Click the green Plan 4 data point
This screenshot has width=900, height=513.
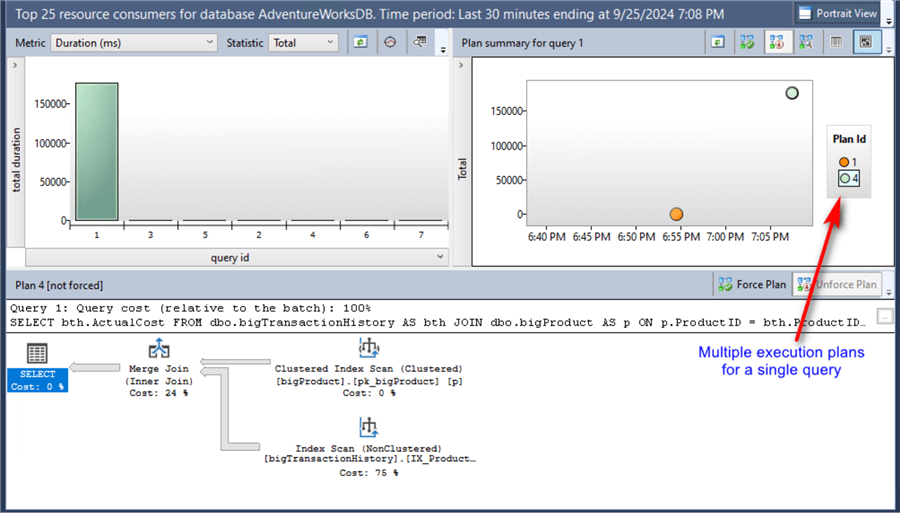point(792,93)
